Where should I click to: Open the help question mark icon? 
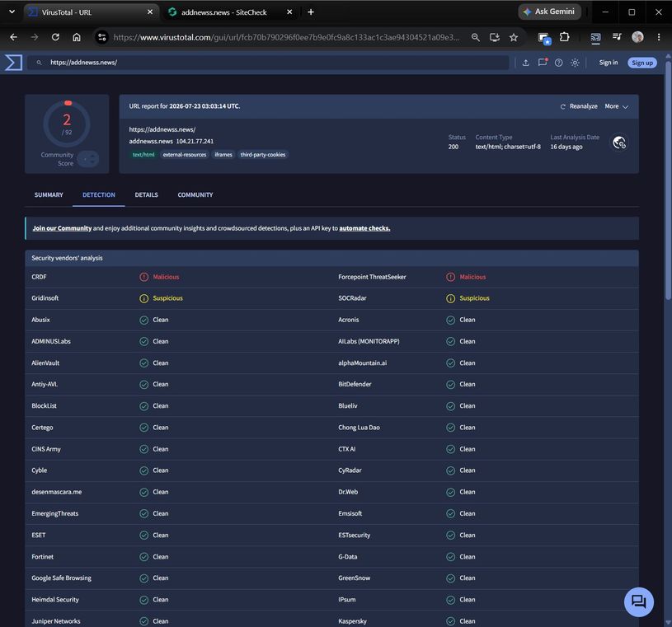tap(558, 63)
